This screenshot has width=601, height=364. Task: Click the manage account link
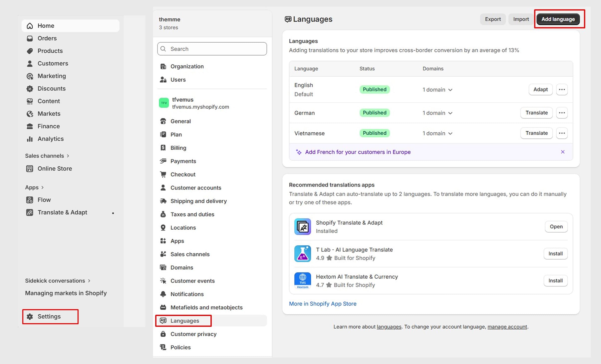pos(507,327)
